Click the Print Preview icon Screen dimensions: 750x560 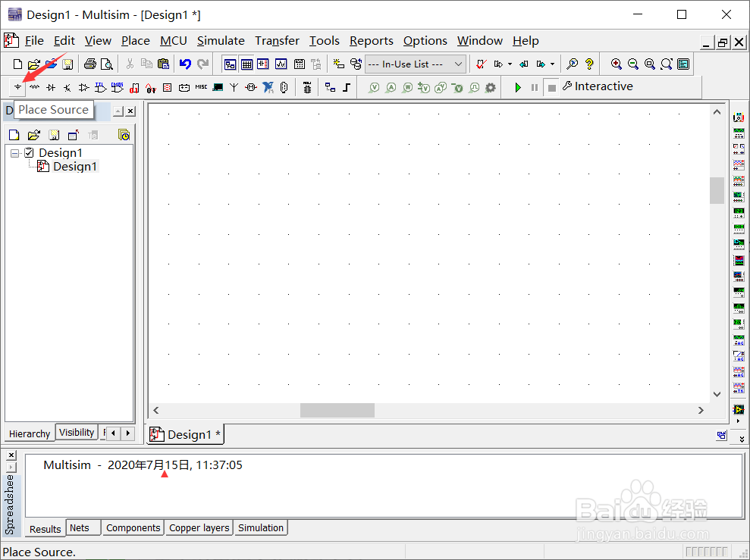pyautogui.click(x=107, y=64)
